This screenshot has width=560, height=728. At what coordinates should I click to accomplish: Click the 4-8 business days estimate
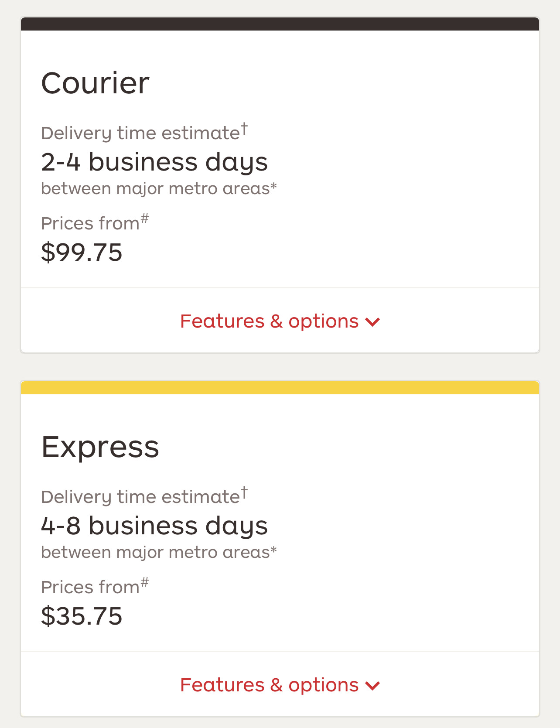point(154,526)
